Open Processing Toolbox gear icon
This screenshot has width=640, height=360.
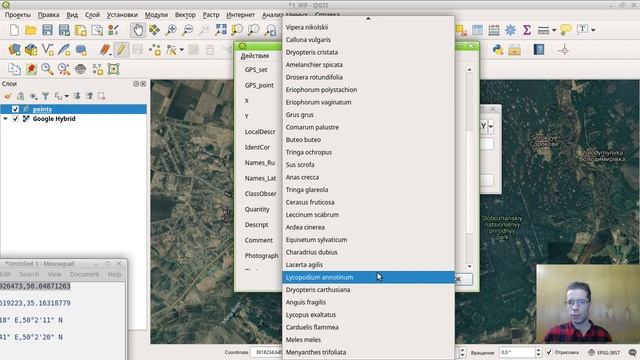click(510, 30)
